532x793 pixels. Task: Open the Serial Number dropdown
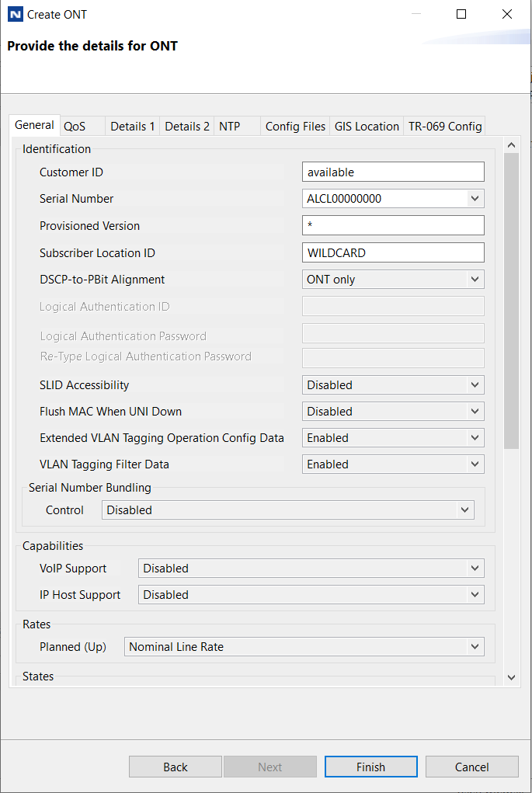pos(393,198)
